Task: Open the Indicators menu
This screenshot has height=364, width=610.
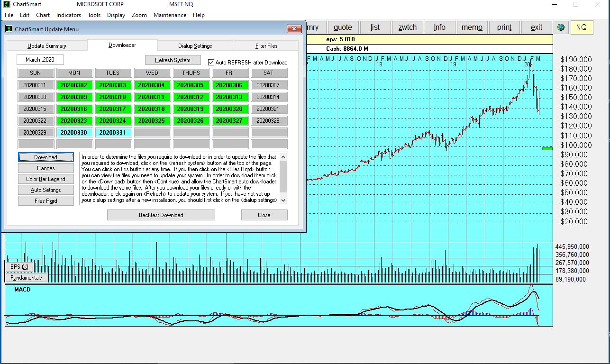Action: tap(69, 15)
